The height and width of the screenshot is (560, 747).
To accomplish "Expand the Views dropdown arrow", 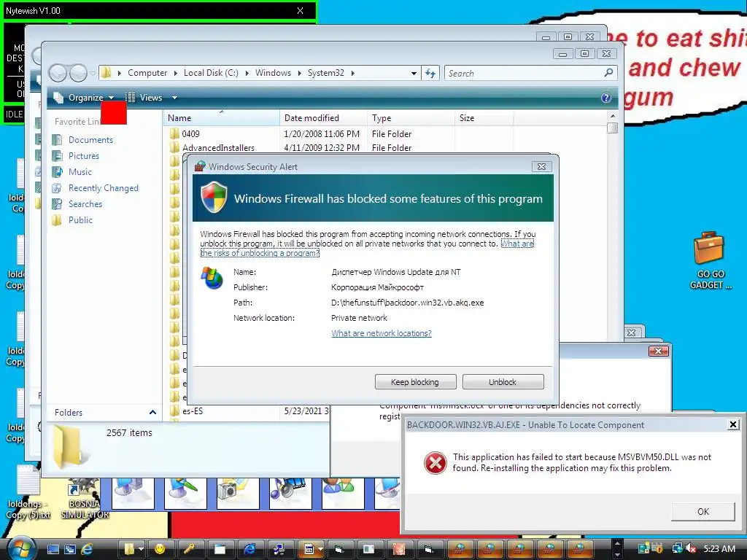I will pyautogui.click(x=175, y=98).
